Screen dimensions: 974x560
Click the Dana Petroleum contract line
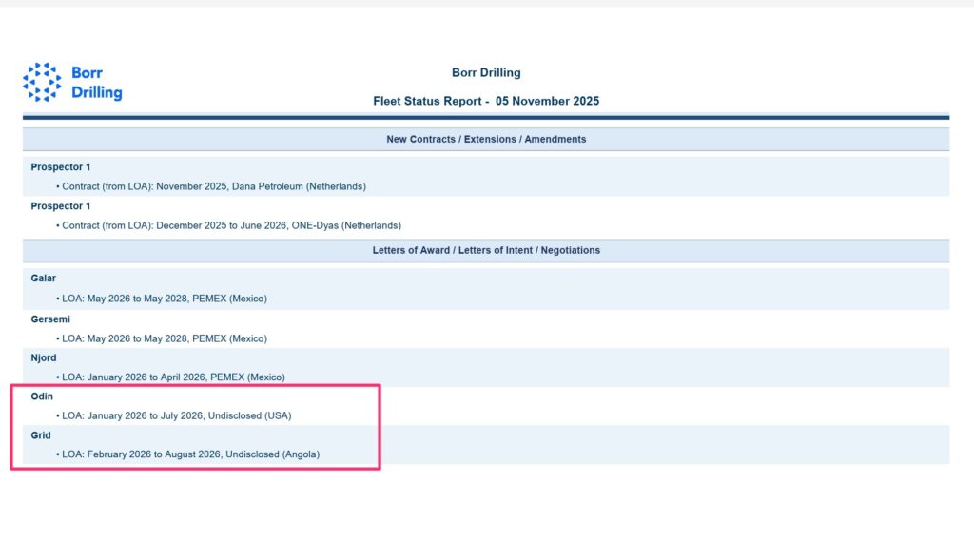click(214, 186)
